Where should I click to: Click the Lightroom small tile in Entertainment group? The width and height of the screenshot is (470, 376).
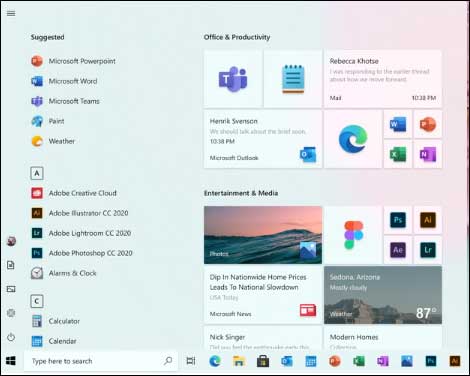click(428, 250)
